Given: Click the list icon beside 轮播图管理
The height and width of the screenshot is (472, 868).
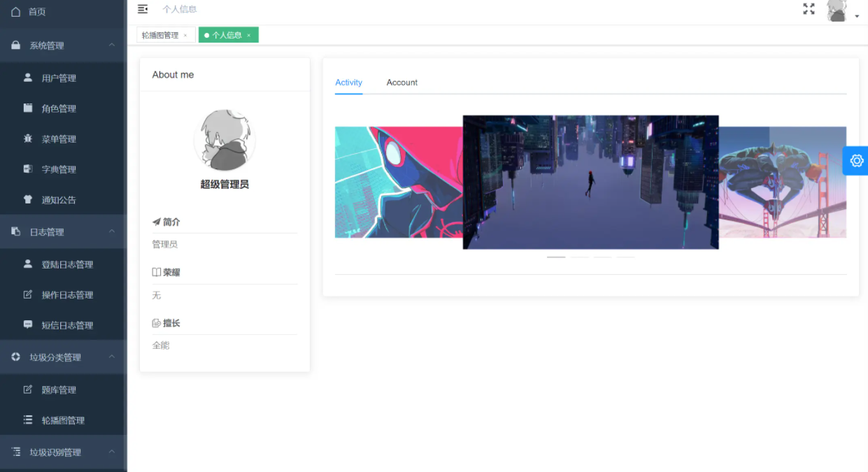Looking at the screenshot, I should pyautogui.click(x=28, y=420).
